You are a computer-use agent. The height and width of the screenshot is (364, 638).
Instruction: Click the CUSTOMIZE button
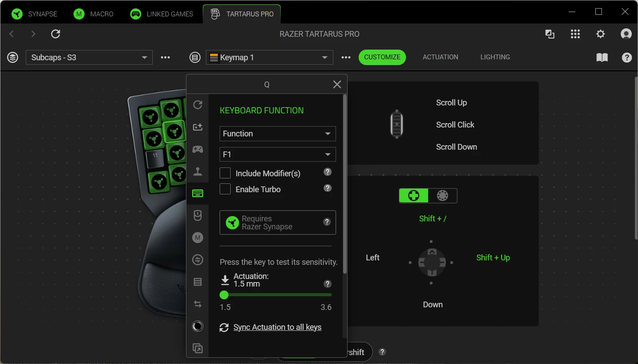(x=382, y=57)
